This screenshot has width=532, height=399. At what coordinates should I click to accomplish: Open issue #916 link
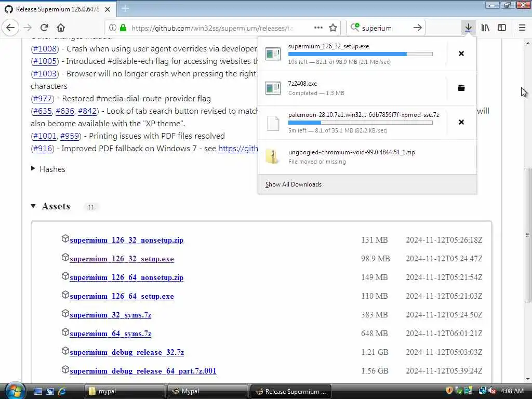(x=43, y=148)
